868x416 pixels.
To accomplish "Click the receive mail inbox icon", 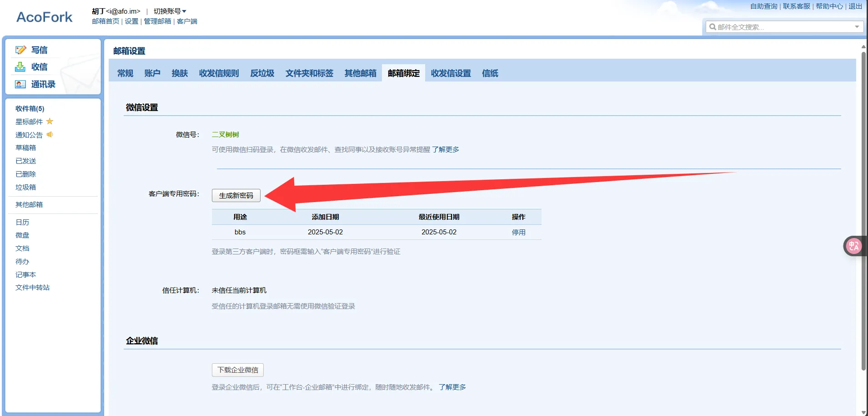I will 20,67.
